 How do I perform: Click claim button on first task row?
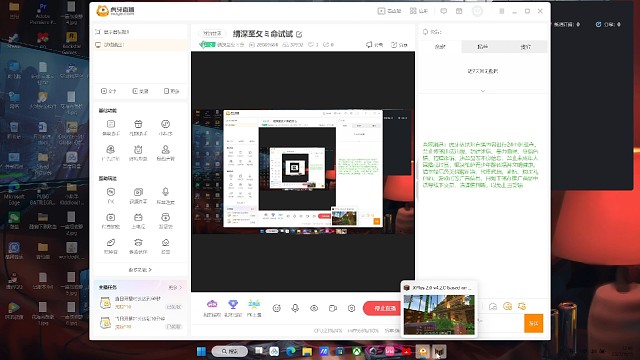coord(173,307)
